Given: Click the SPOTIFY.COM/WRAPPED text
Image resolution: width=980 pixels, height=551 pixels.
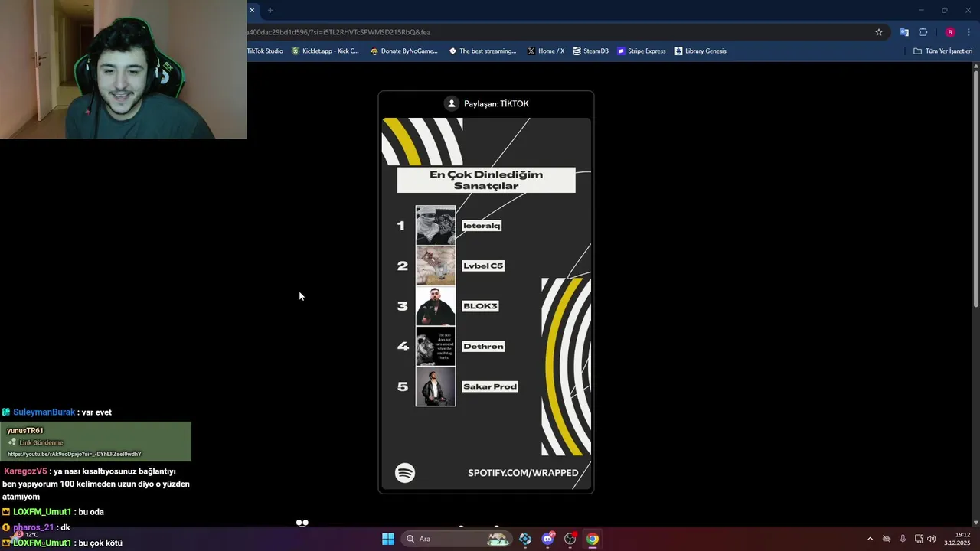Looking at the screenshot, I should [523, 473].
